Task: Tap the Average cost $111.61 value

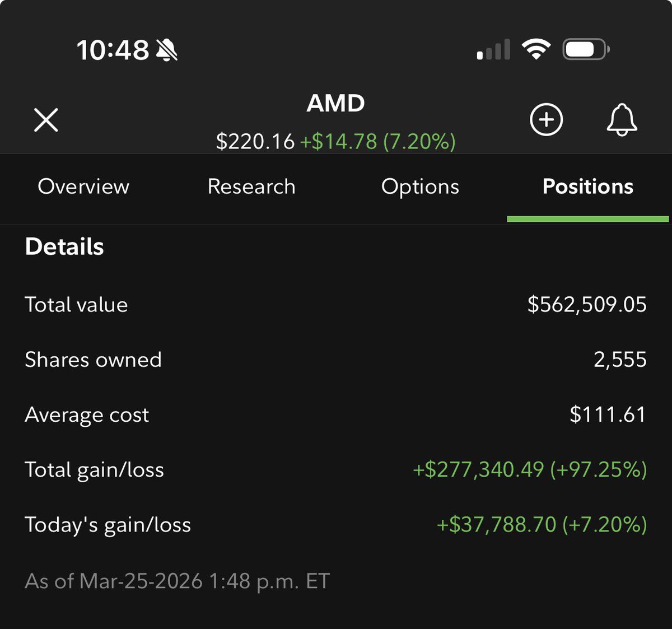Action: (x=608, y=414)
